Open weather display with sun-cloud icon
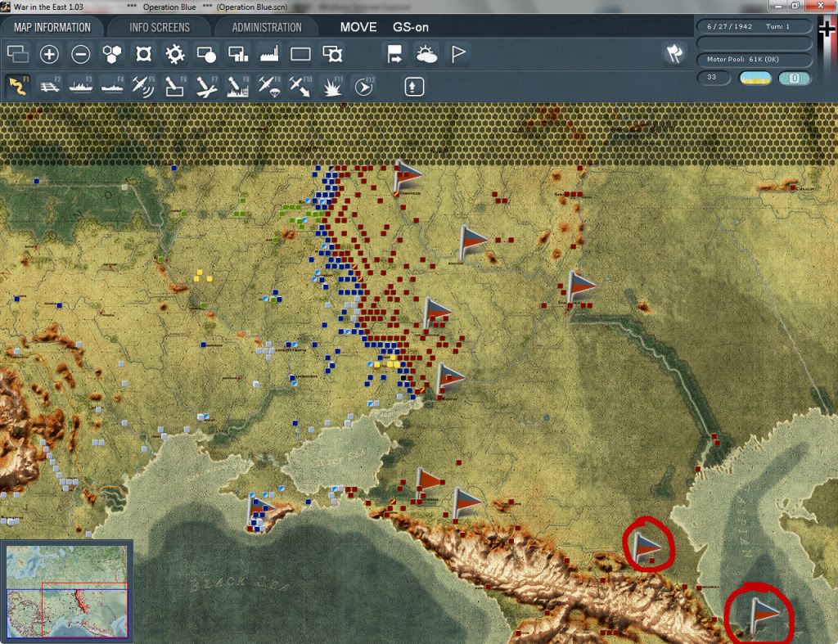The image size is (838, 644). point(426,54)
